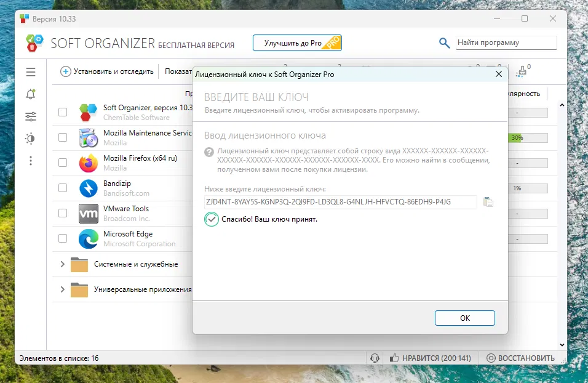588x383 pixels.
Task: Toggle the light/dark theme icon
Action: coord(30,139)
